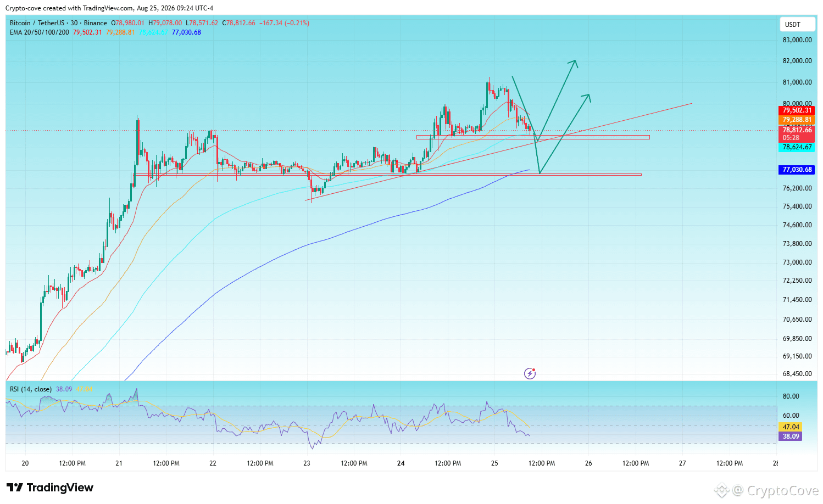
Task: Select the open value O78,980.01
Action: [x=128, y=23]
